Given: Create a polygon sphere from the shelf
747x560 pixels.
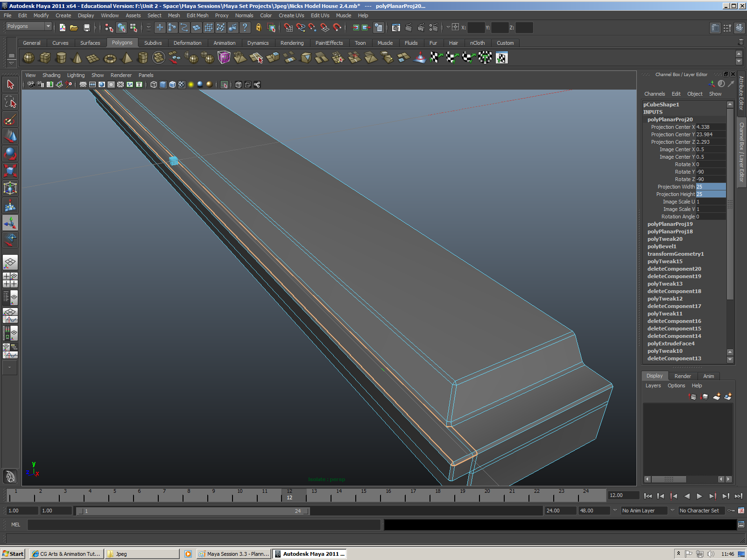Looking at the screenshot, I should pyautogui.click(x=28, y=57).
